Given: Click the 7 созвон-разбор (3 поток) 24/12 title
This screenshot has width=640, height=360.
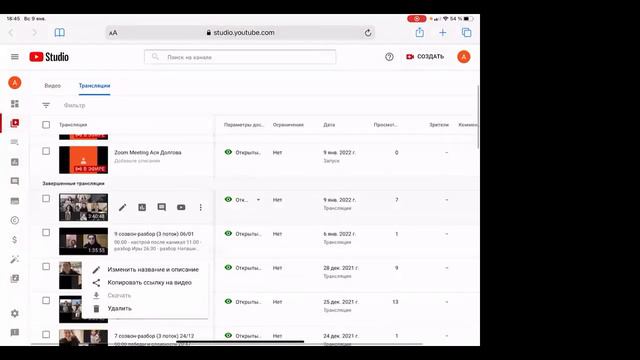Looking at the screenshot, I should click(154, 336).
